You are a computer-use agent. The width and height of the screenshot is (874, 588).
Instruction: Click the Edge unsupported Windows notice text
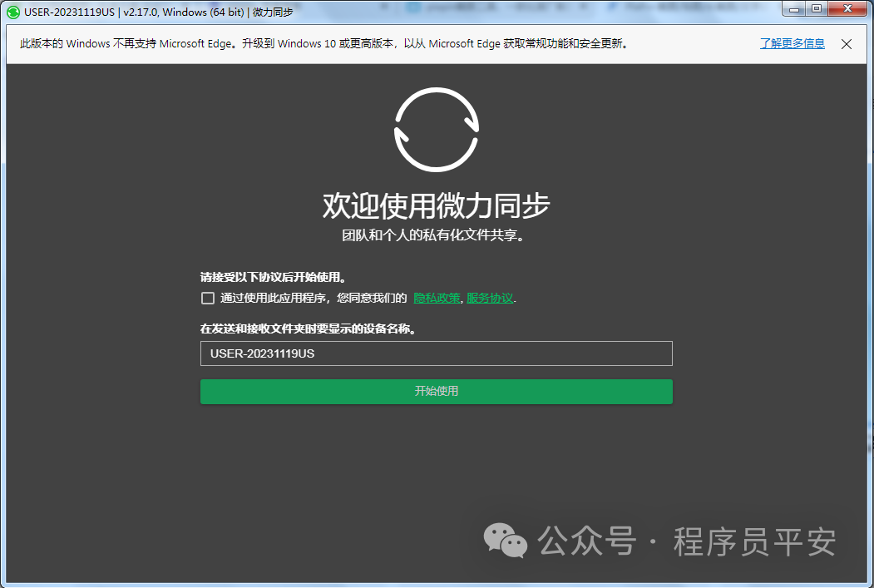pyautogui.click(x=324, y=43)
